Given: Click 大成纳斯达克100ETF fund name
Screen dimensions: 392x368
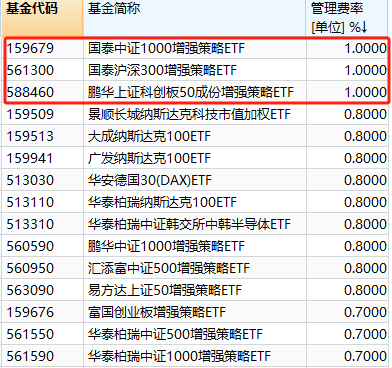Looking at the screenshot, I should pyautogui.click(x=149, y=136).
